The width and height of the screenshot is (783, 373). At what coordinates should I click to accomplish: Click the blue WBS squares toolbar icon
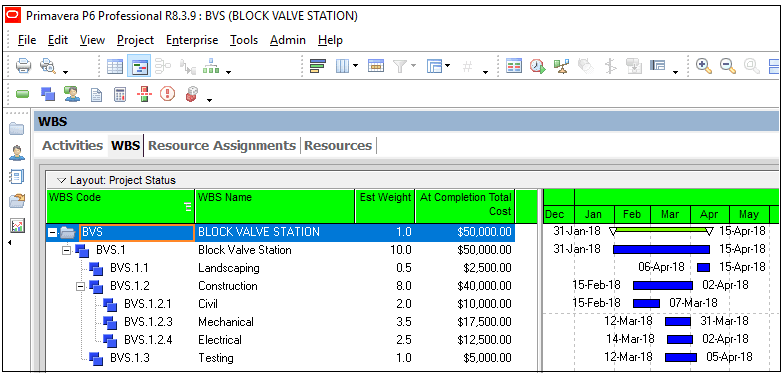point(47,94)
